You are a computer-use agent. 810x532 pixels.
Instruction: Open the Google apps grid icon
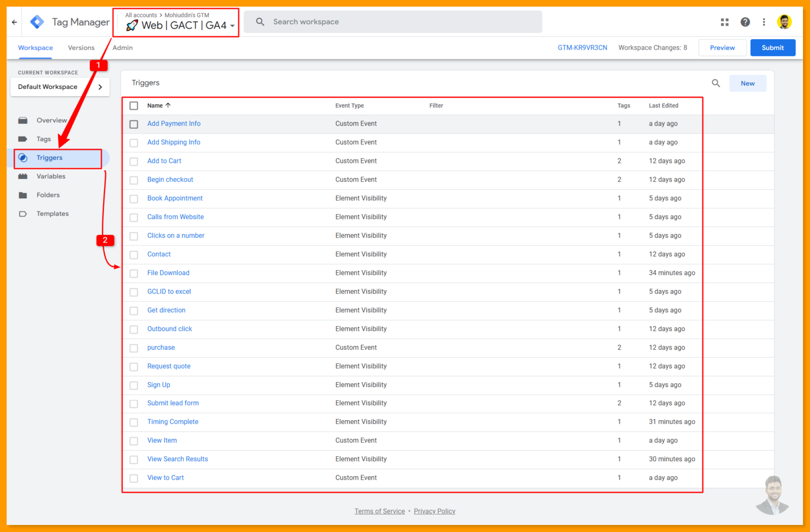coord(725,22)
